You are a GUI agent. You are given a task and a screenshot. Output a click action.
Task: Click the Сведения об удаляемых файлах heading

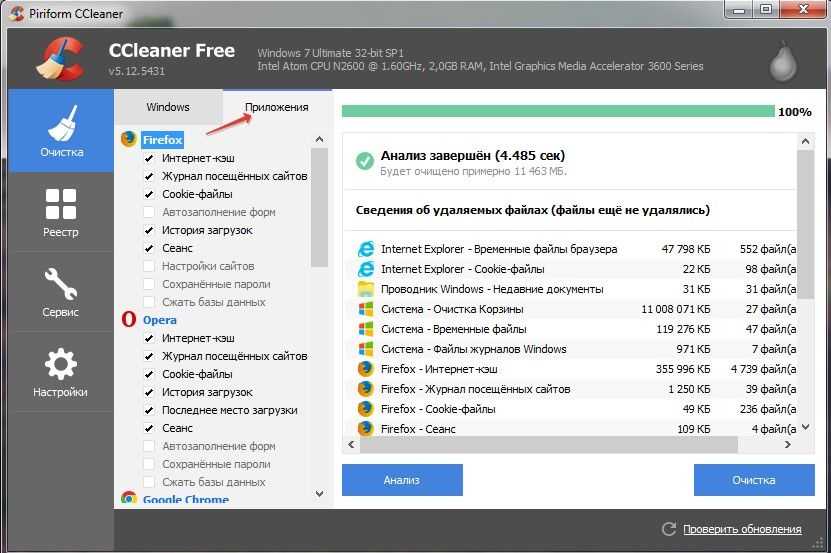[x=533, y=210]
